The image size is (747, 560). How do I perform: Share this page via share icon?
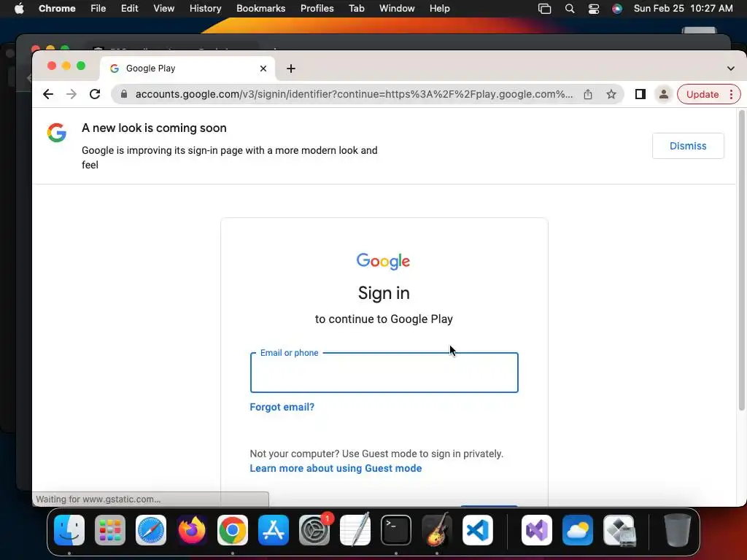point(588,94)
